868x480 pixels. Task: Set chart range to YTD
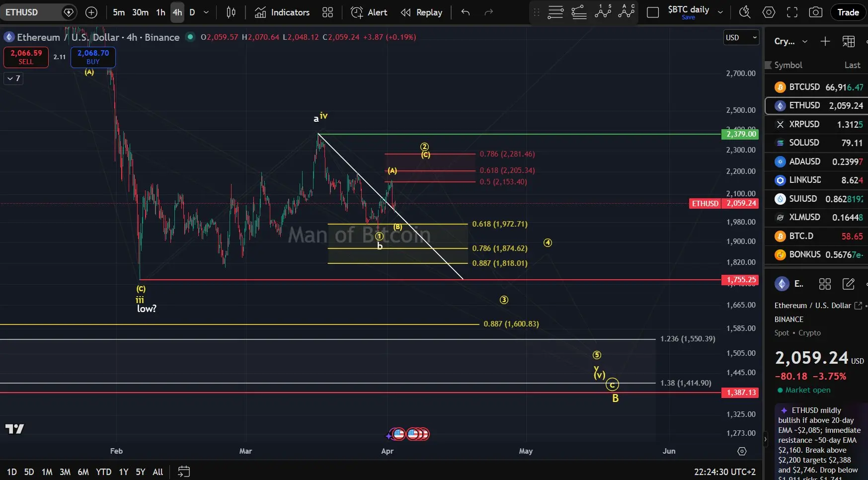coord(103,472)
